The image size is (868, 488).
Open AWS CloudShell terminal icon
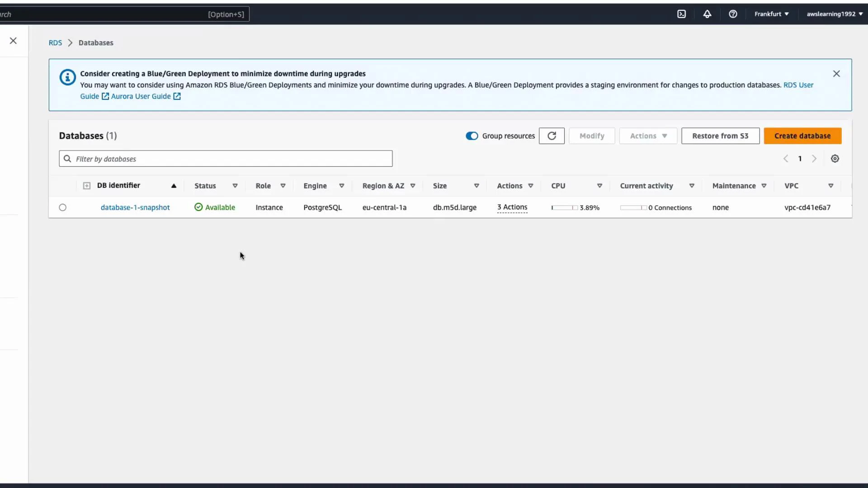[682, 14]
